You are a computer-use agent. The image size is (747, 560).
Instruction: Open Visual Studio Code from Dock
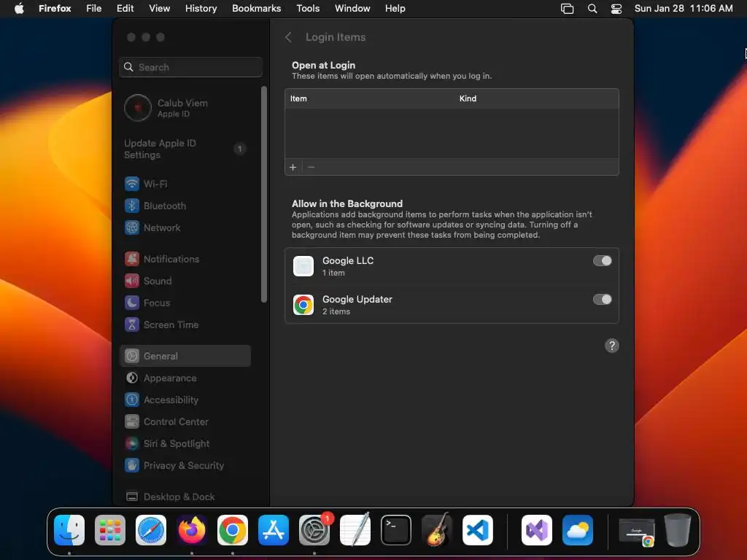(478, 530)
